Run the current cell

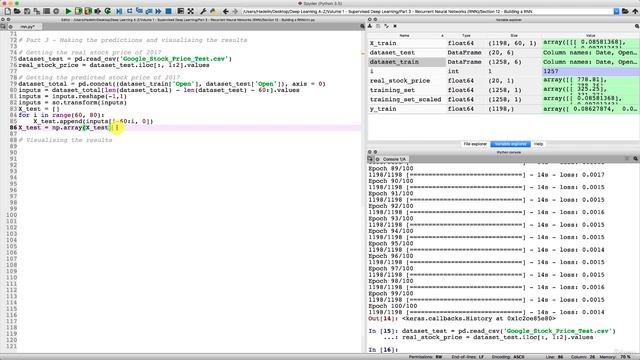click(x=78, y=11)
